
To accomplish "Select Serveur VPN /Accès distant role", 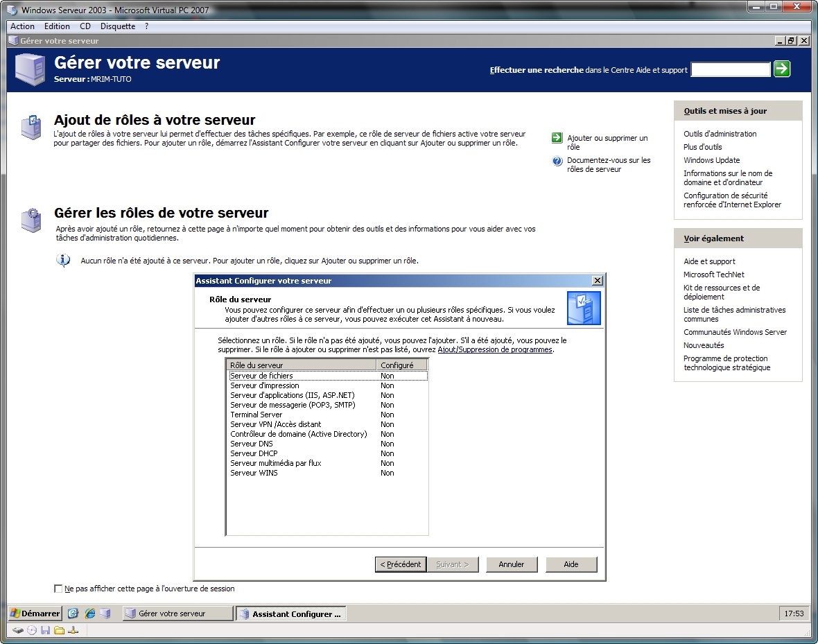I will [x=328, y=424].
